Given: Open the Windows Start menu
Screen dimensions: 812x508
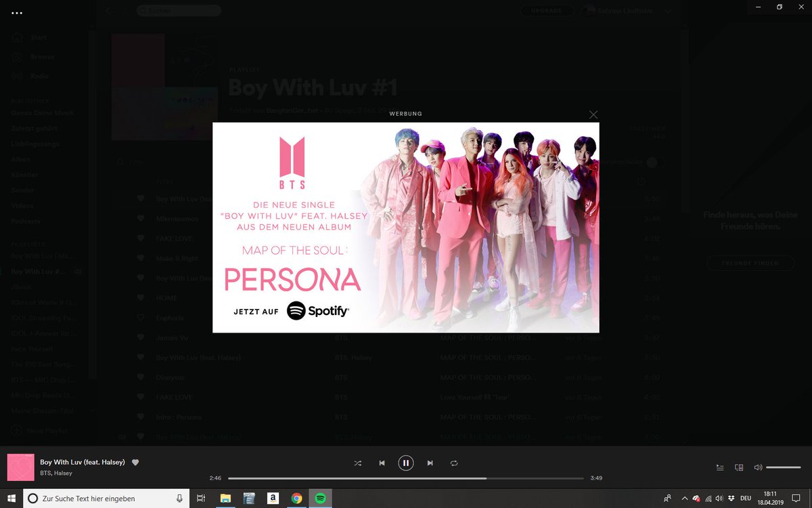Looking at the screenshot, I should tap(11, 498).
